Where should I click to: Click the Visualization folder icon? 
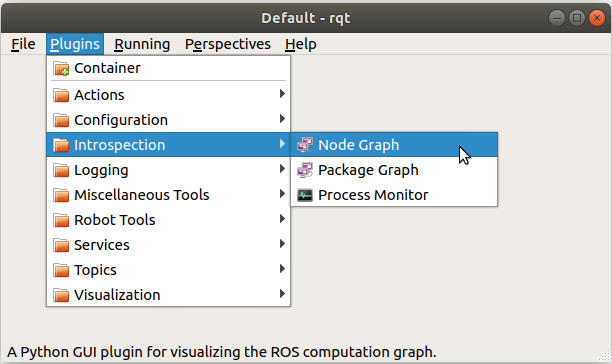(61, 295)
